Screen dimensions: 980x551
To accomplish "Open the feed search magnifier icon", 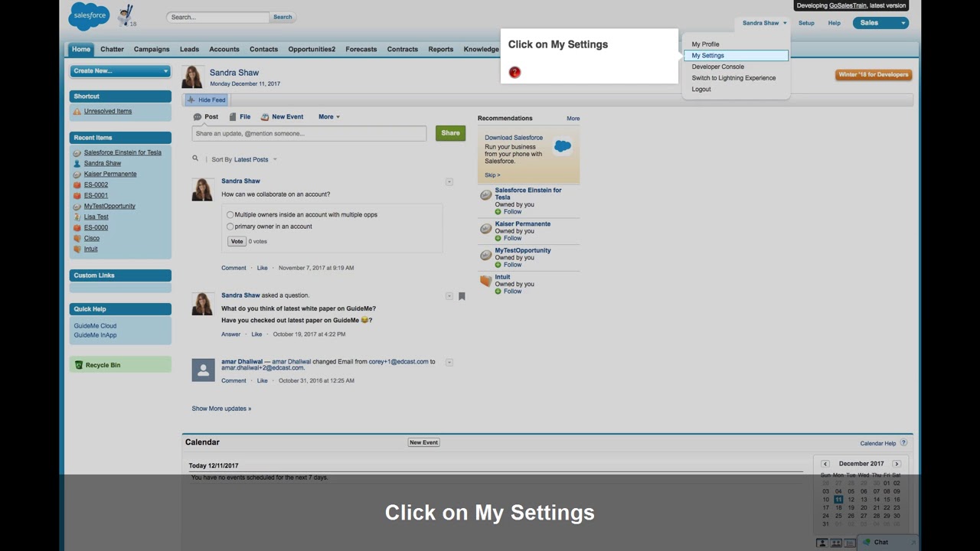I will click(195, 158).
